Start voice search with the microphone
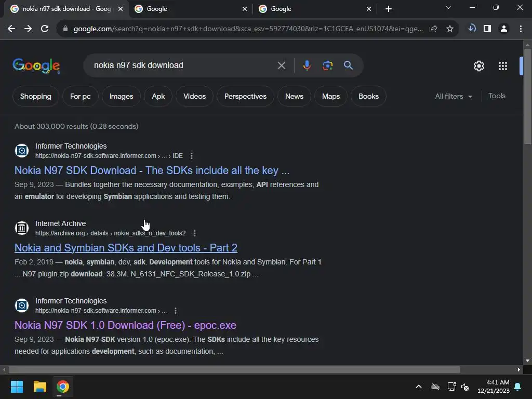The image size is (532, 399). (307, 65)
